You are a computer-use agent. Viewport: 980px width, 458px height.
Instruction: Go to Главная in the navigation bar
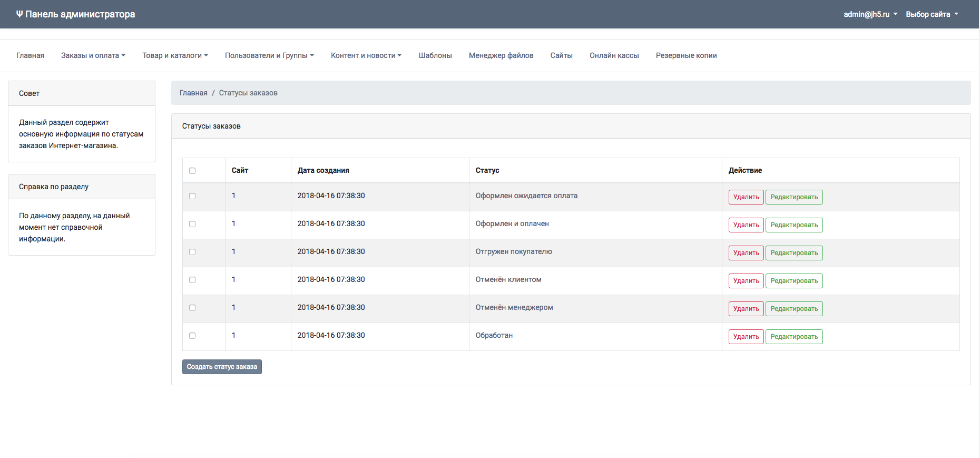30,55
